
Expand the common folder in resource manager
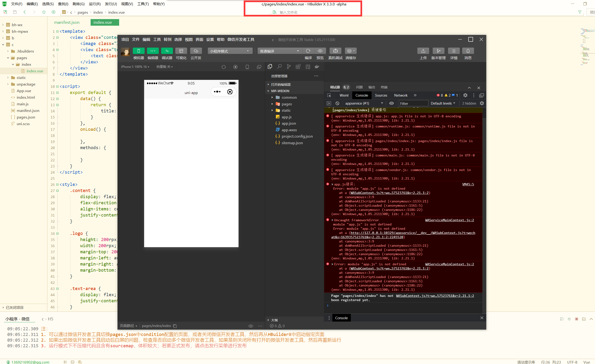pyautogui.click(x=289, y=98)
